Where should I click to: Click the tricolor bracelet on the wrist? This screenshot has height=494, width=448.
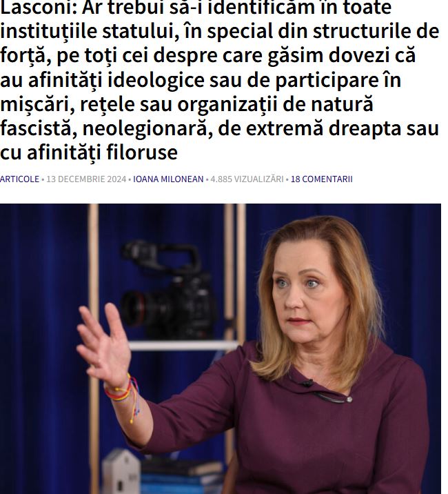123,393
